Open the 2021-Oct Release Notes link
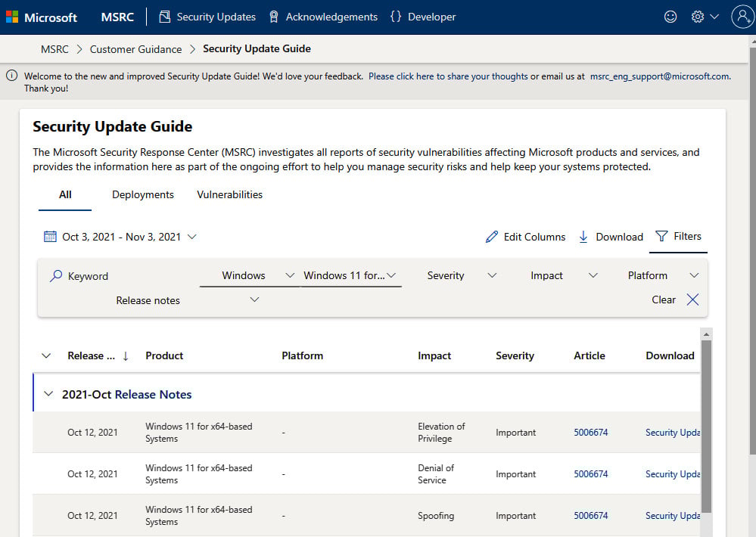This screenshot has height=537, width=756. tap(154, 394)
